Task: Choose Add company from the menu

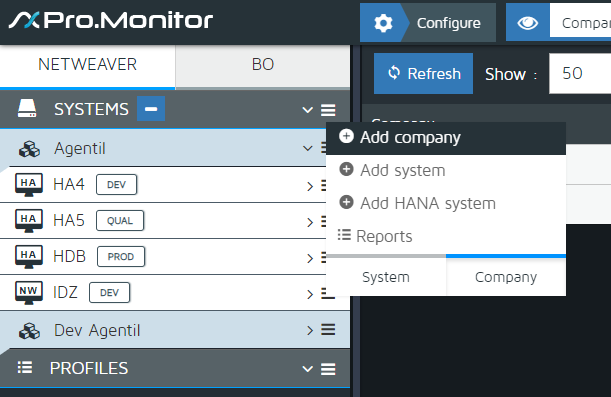Action: coord(446,138)
